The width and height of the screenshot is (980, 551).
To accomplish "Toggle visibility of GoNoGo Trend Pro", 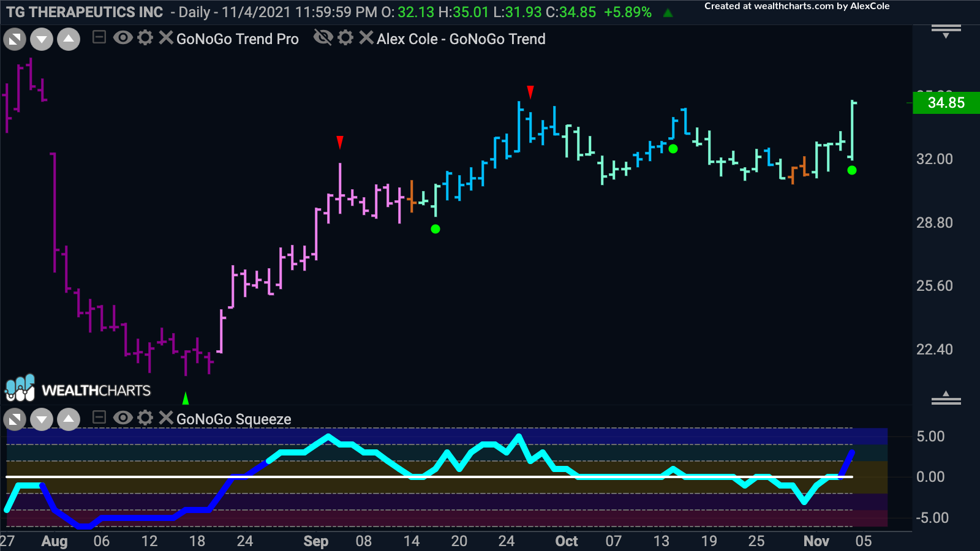I will [x=123, y=38].
